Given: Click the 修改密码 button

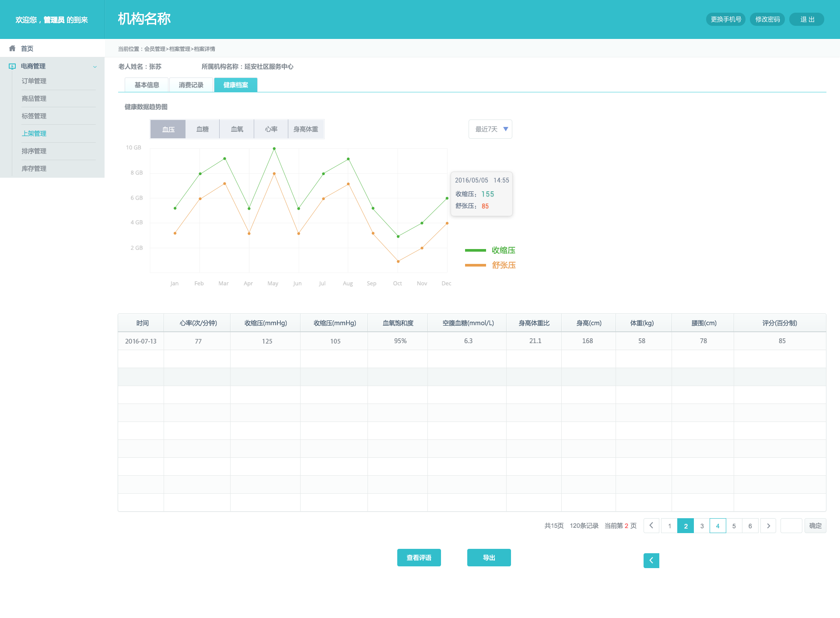Looking at the screenshot, I should click(767, 19).
